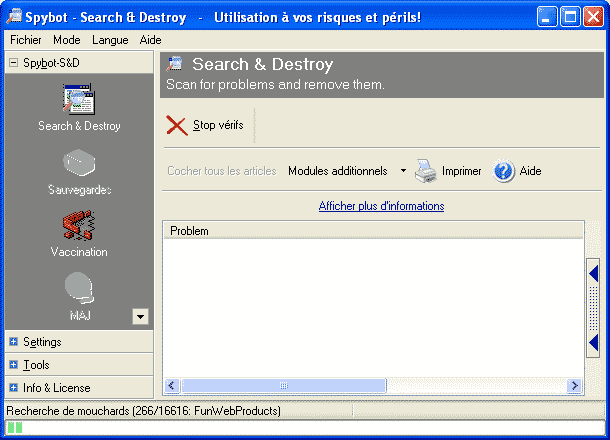Open the Search & Destroy sidebar icon
610x440 pixels.
click(x=79, y=99)
